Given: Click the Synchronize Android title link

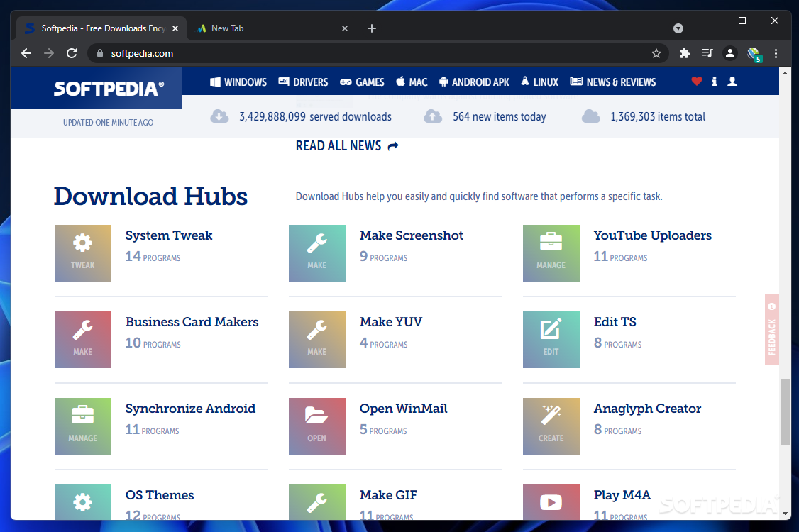Looking at the screenshot, I should coord(190,409).
